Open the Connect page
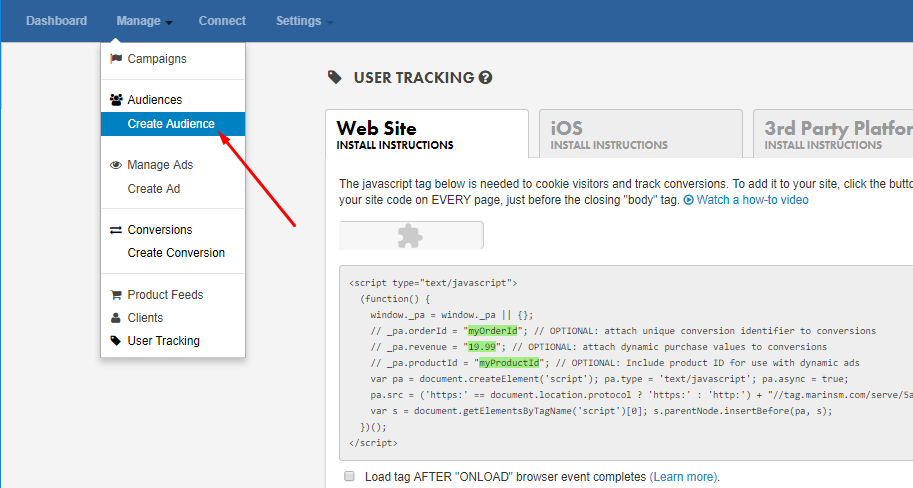 (222, 21)
